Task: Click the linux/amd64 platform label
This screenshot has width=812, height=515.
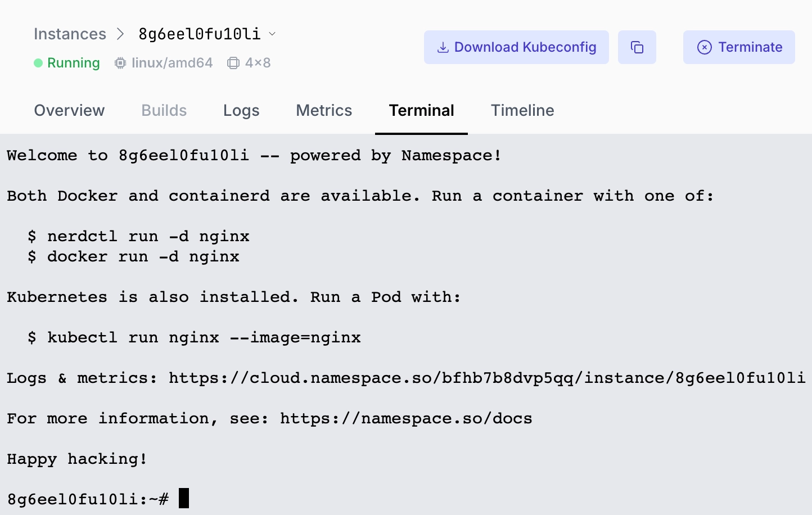Action: (x=172, y=63)
